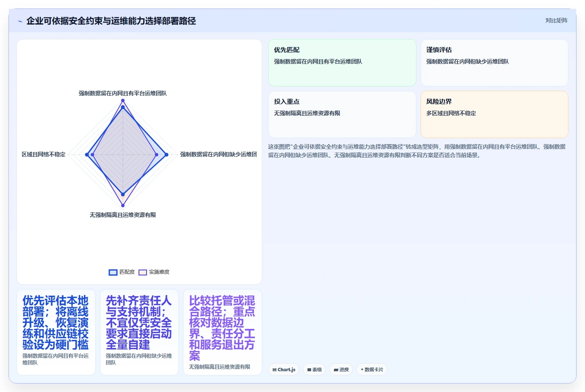
Task: Select the 表格 tag
Action: (314, 370)
